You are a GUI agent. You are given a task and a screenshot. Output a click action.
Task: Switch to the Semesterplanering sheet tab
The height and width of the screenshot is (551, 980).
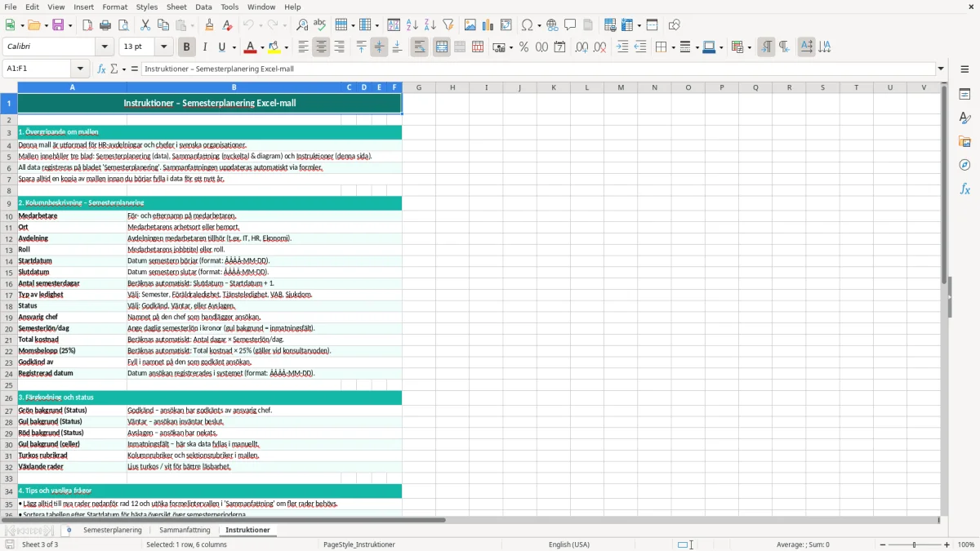(113, 531)
